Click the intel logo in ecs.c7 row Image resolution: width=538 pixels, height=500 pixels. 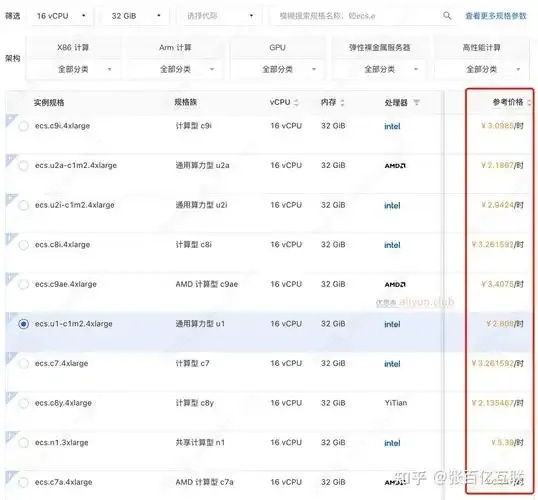pyautogui.click(x=392, y=364)
